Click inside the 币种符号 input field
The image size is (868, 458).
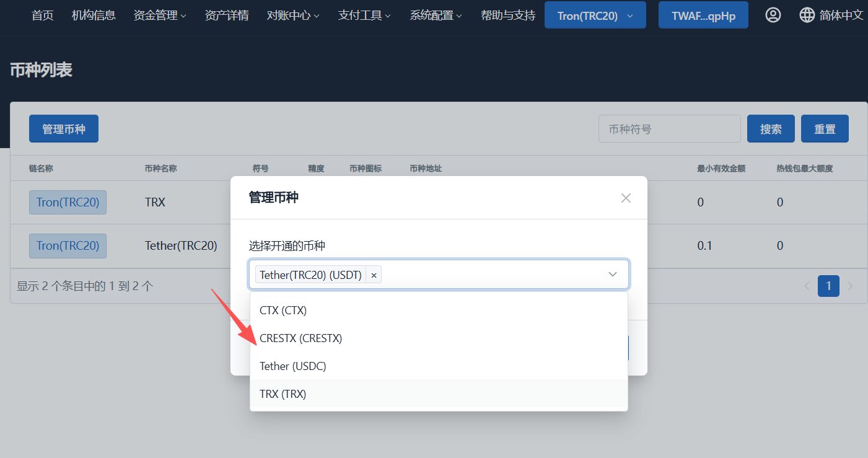[669, 128]
